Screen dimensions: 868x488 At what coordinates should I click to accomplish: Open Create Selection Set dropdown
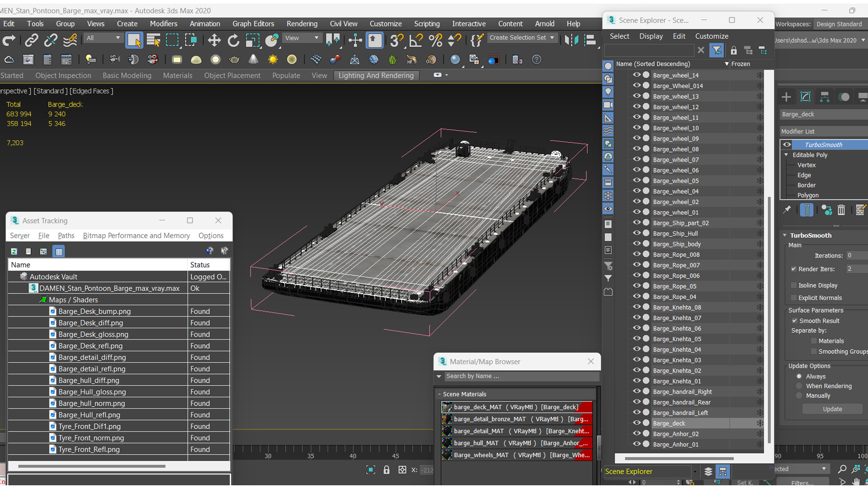[x=522, y=38]
